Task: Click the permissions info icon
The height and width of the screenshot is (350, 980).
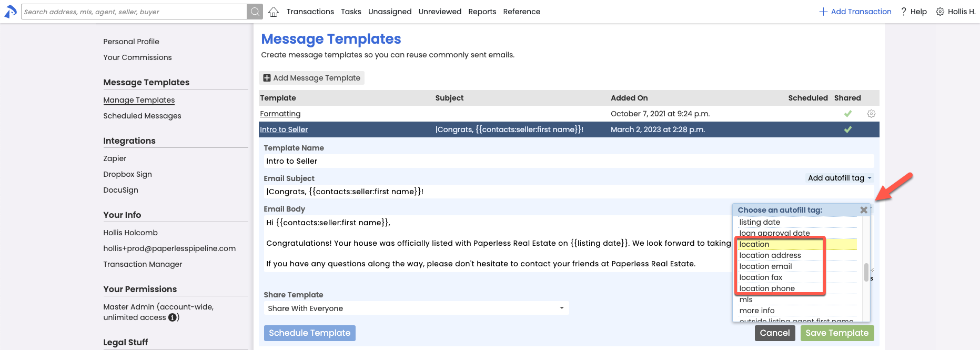Action: (x=173, y=317)
